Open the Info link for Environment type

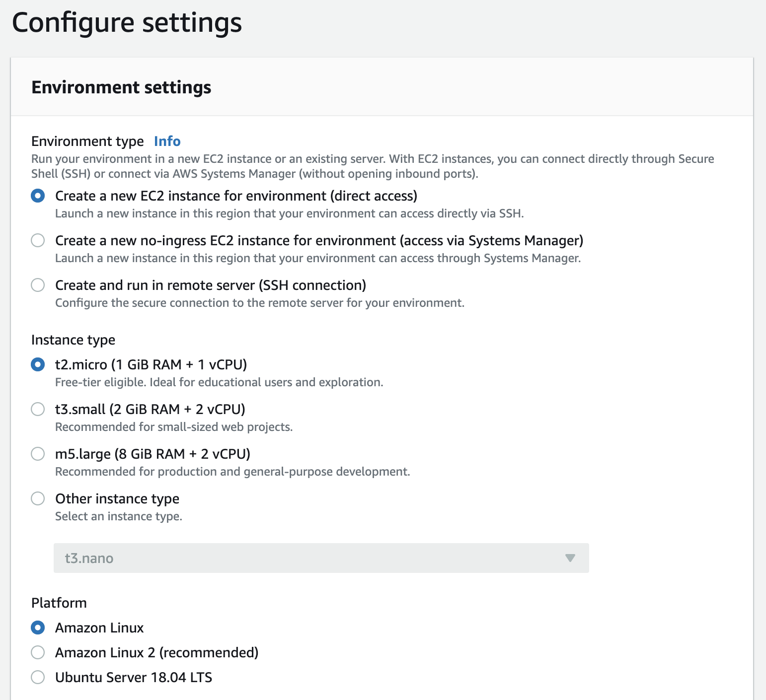tap(167, 141)
